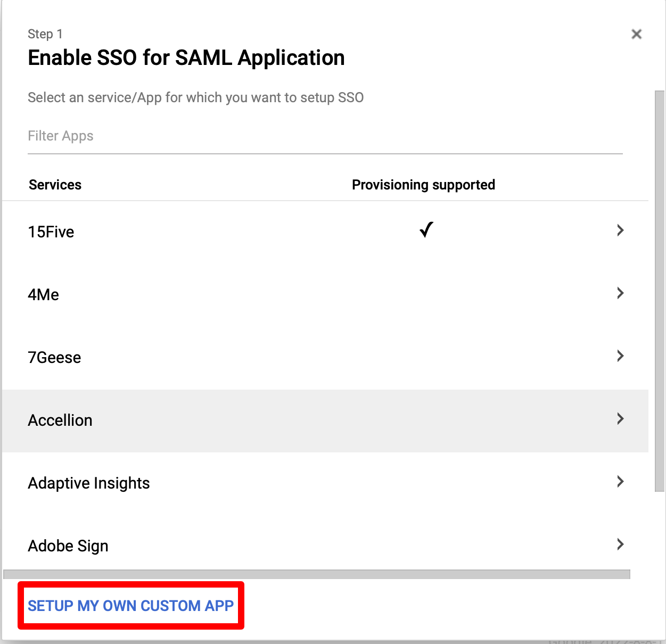Pick Adobe Sign from the services list

point(68,546)
